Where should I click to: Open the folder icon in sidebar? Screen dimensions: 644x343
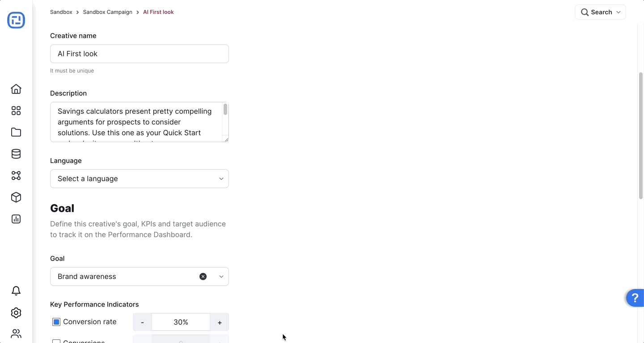[16, 132]
